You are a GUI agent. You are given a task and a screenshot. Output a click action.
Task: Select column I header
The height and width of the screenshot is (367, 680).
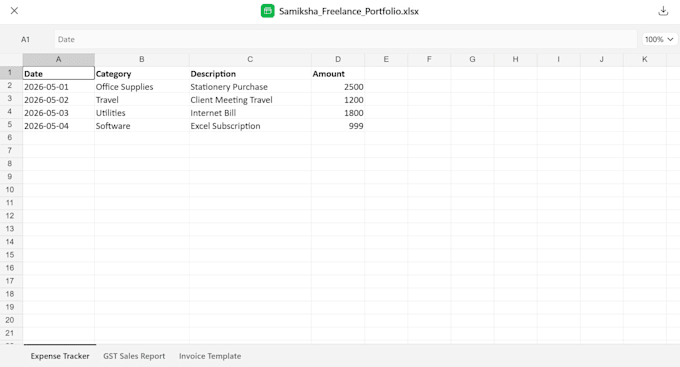[x=558, y=59]
